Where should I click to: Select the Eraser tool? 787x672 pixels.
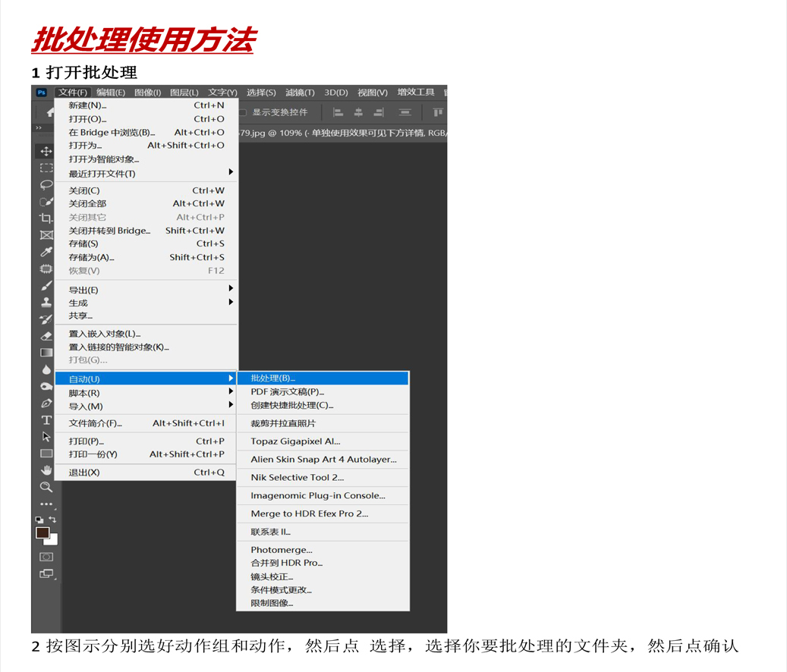(x=46, y=336)
